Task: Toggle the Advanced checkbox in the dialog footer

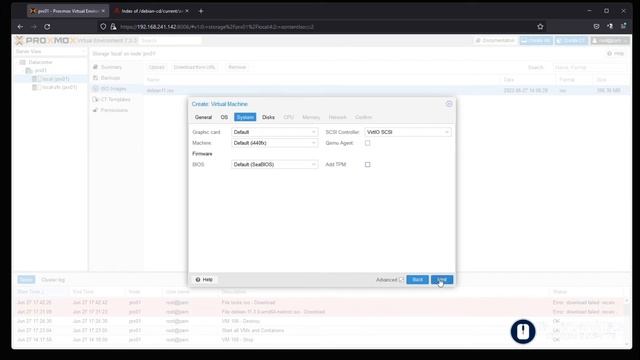Action: point(401,280)
